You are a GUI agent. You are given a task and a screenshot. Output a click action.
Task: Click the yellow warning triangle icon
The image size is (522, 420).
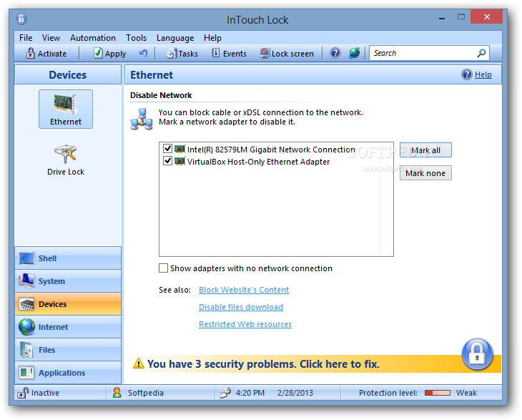click(139, 363)
